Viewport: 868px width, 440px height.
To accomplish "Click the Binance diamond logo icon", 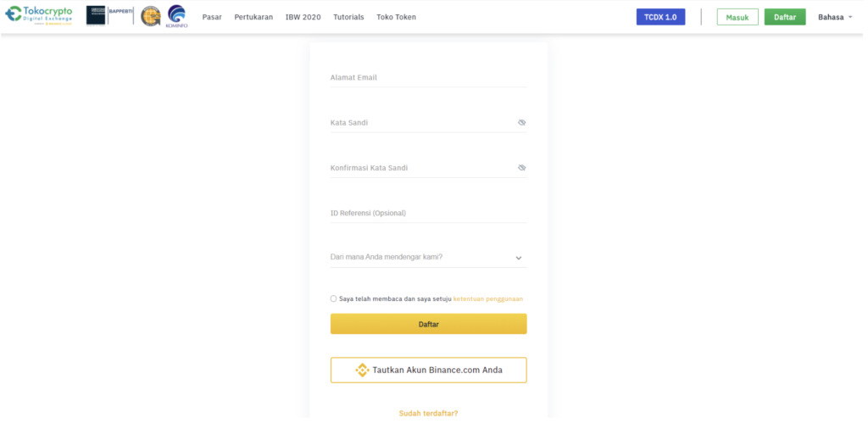I will tap(362, 370).
